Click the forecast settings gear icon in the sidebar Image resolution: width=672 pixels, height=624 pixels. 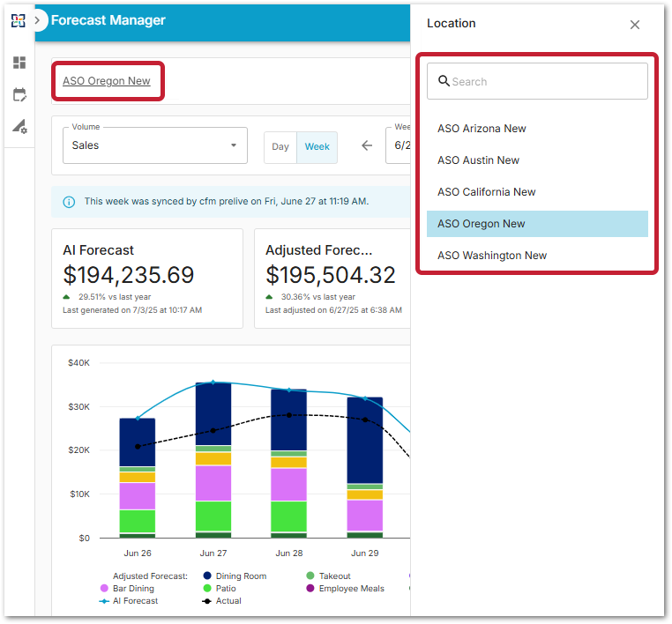pos(19,127)
